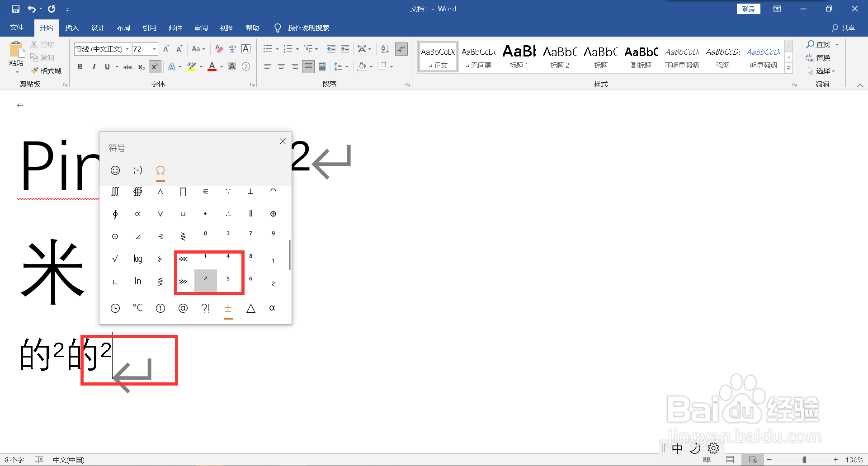Screen dimensions: 868x466
Task: Open the Change Case Aa dropdown
Action: pos(198,49)
